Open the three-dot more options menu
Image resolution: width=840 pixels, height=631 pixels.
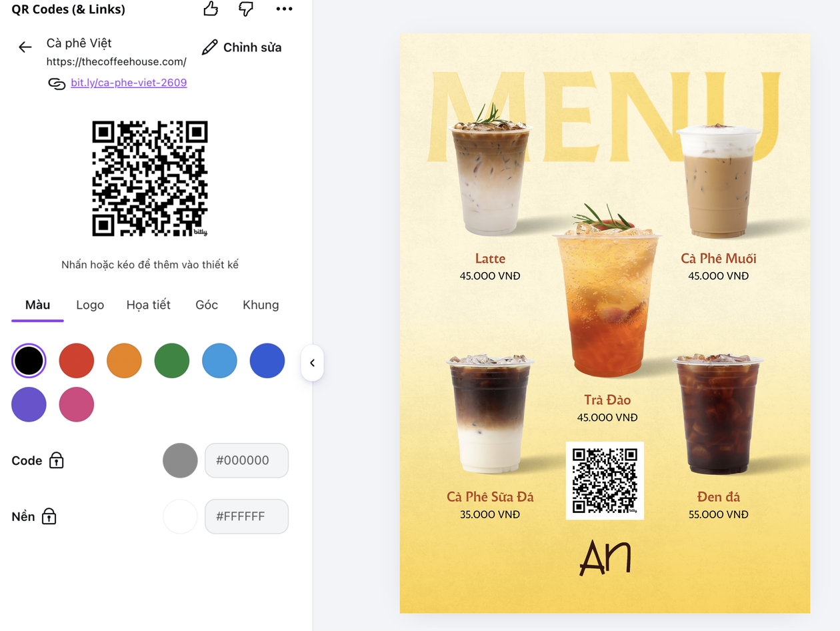click(284, 9)
